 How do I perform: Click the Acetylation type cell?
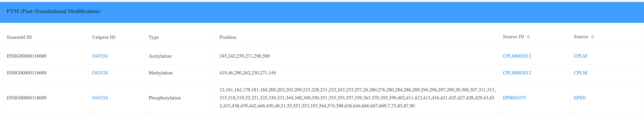[x=160, y=56]
